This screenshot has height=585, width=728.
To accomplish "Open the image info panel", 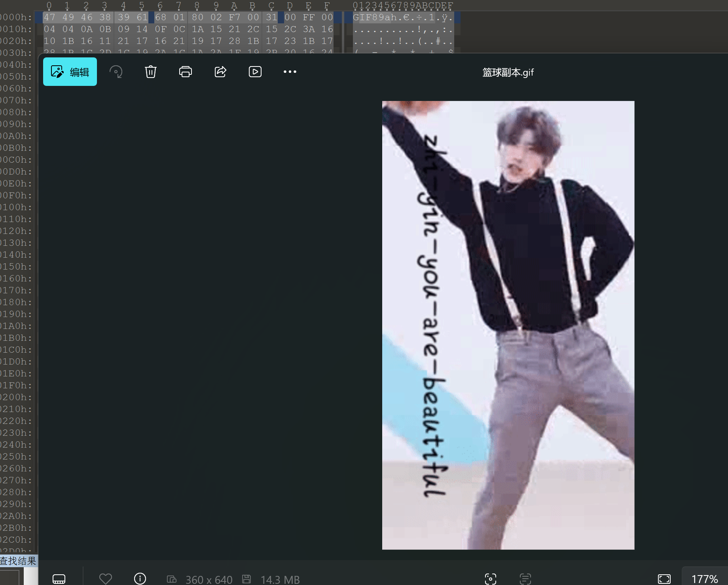I will pyautogui.click(x=140, y=579).
